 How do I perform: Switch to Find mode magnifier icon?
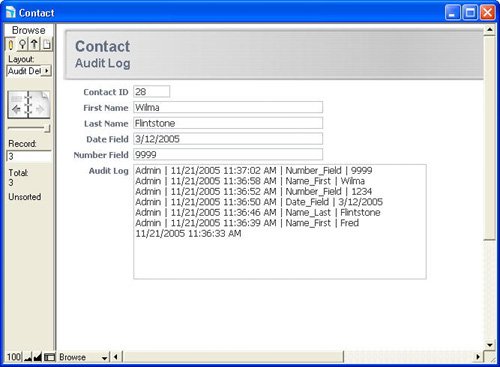tap(22, 44)
